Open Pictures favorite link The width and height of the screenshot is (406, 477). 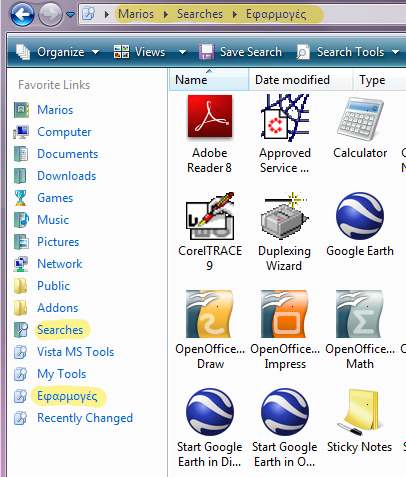[58, 242]
